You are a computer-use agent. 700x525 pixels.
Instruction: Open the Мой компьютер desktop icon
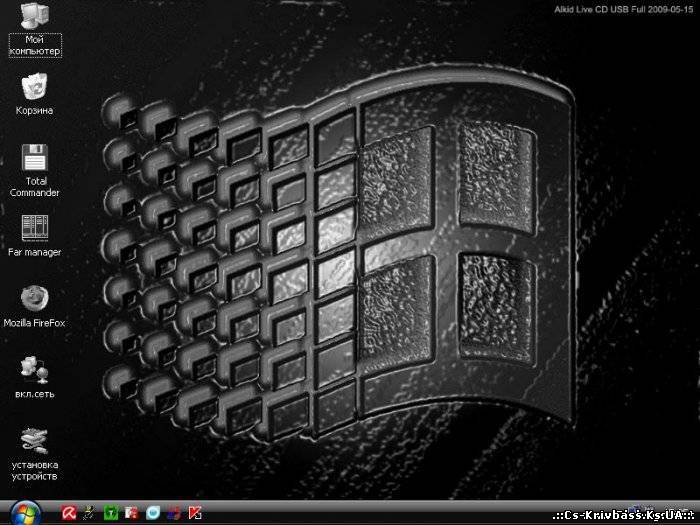[34, 16]
